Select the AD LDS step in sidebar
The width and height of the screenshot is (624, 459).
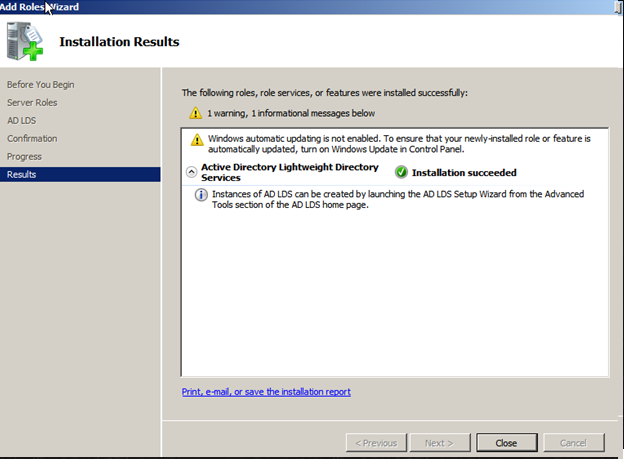pyautogui.click(x=21, y=121)
